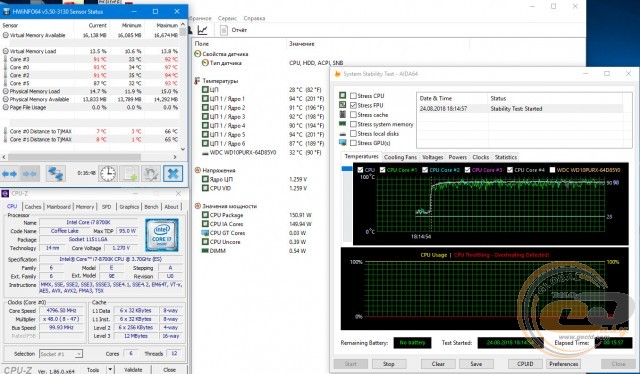640x374 pixels.
Task: Click the DIMM memory module icon
Action: [x=205, y=251]
